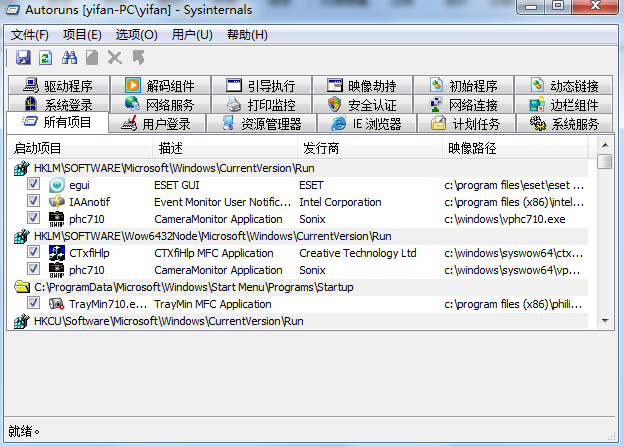Open the 文件(F) menu

pyautogui.click(x=29, y=35)
